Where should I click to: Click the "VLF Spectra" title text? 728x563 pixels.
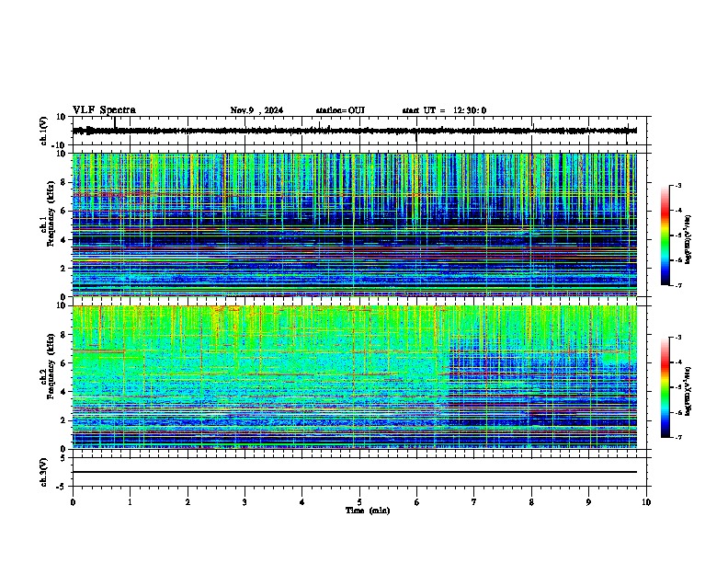tap(104, 110)
